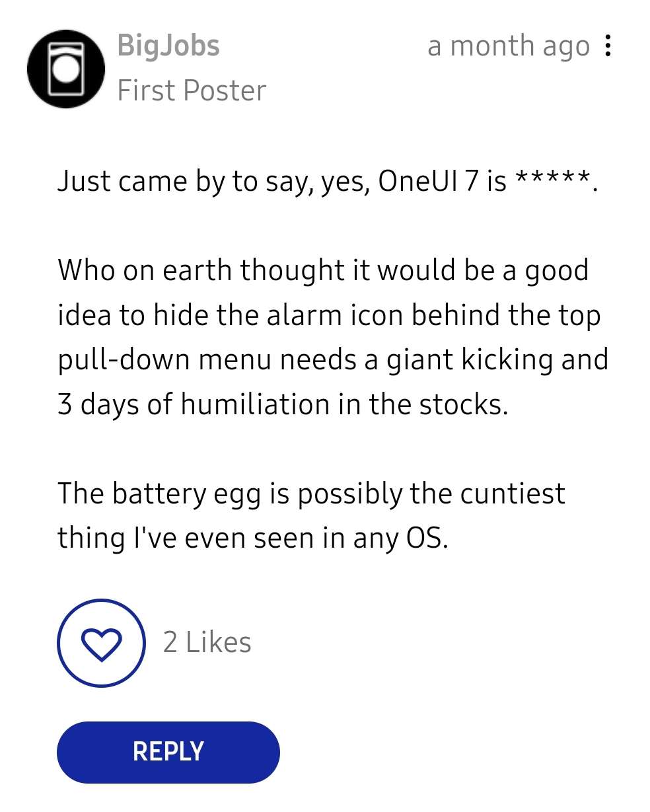Click the 'thing I've even seen' line
The width and height of the screenshot is (650, 812).
pyautogui.click(x=253, y=538)
